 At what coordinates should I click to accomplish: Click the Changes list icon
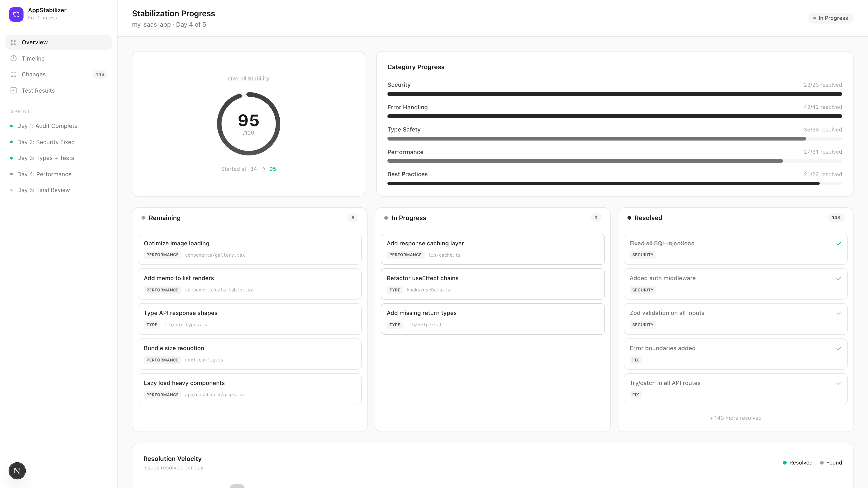[14, 74]
